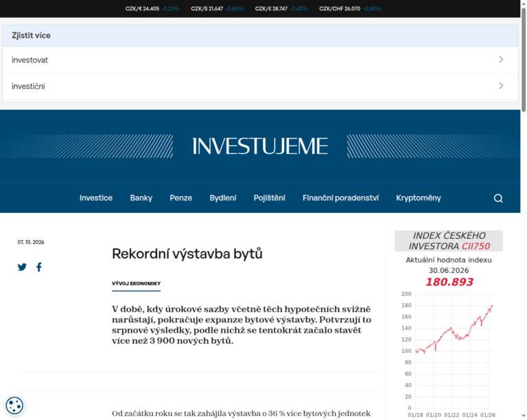Image resolution: width=527 pixels, height=420 pixels.
Task: Open the Banky menu item
Action: pos(141,198)
